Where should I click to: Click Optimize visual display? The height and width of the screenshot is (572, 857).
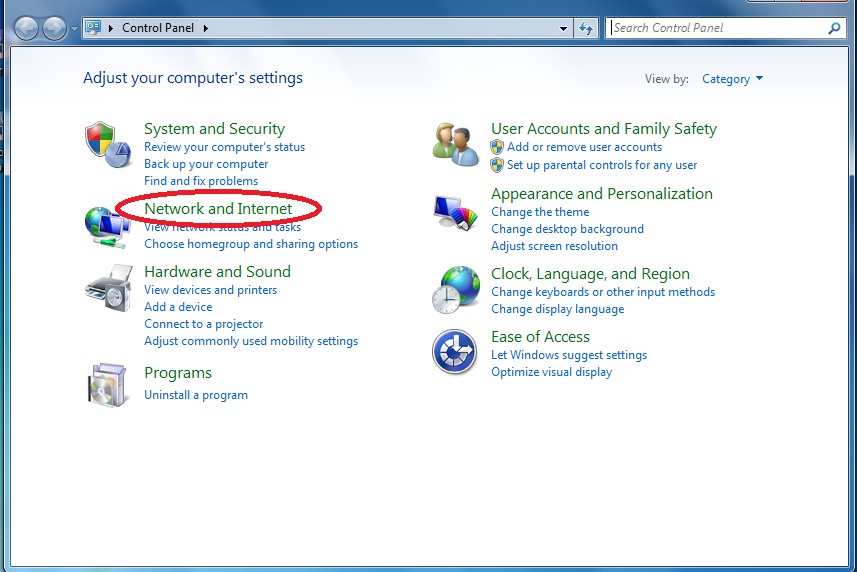(x=551, y=371)
